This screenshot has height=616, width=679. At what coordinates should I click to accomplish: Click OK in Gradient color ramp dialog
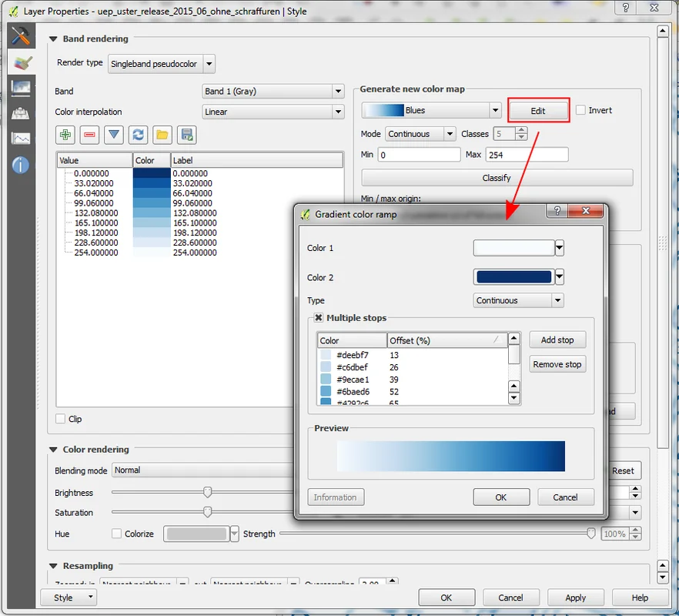coord(500,497)
